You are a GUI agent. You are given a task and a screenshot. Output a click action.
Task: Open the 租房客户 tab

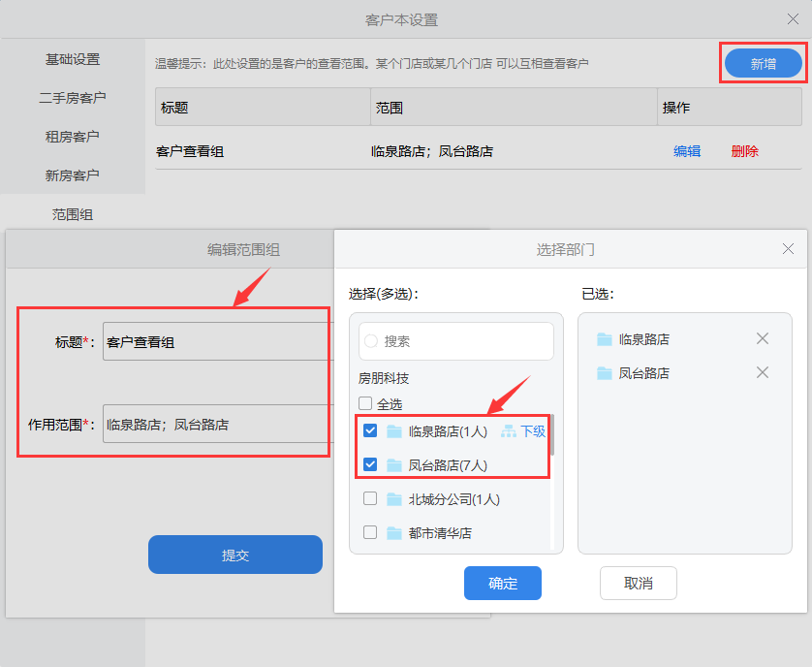(73, 137)
